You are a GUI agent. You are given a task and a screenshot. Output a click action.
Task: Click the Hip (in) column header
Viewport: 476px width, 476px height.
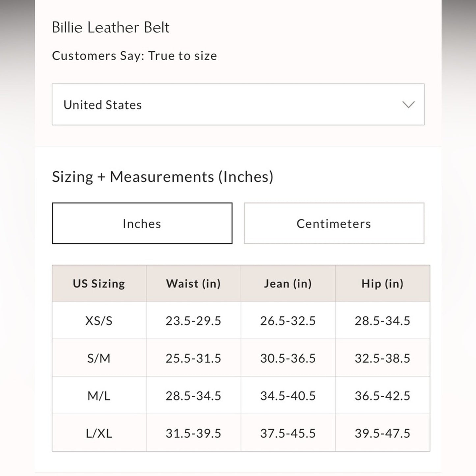tap(382, 283)
